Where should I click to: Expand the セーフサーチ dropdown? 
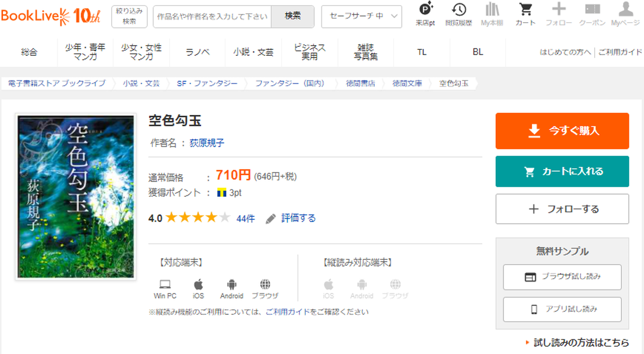[x=361, y=16]
